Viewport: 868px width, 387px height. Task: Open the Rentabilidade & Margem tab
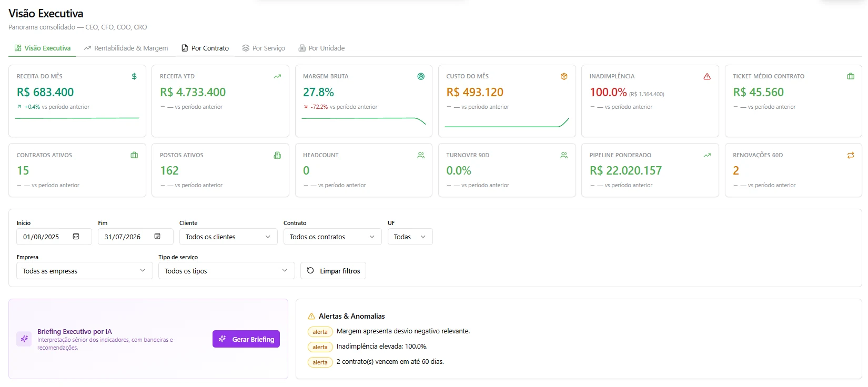point(126,48)
